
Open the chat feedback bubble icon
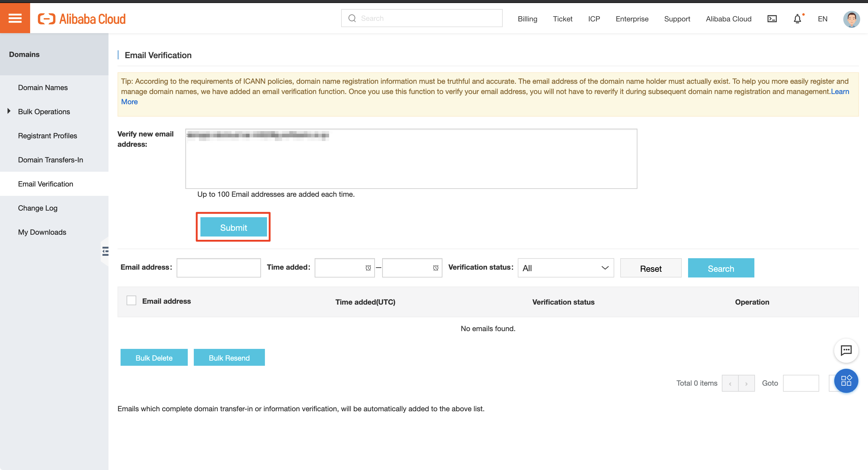(x=846, y=350)
